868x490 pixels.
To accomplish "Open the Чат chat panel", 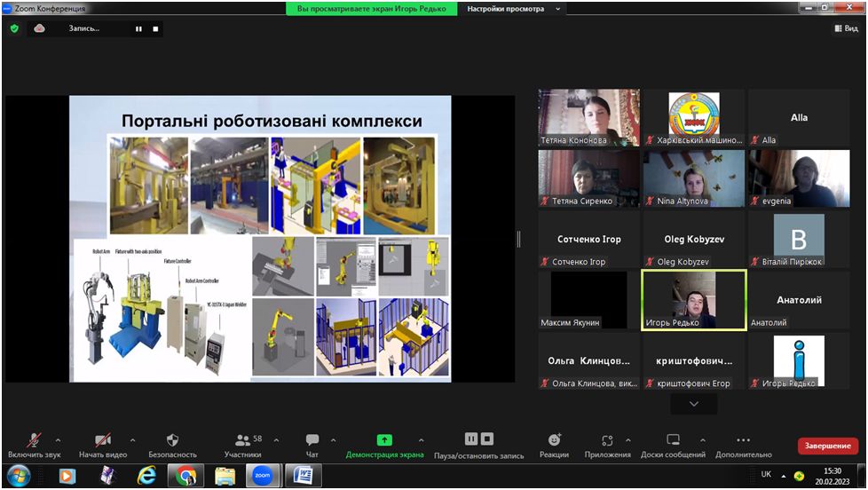I will (312, 446).
